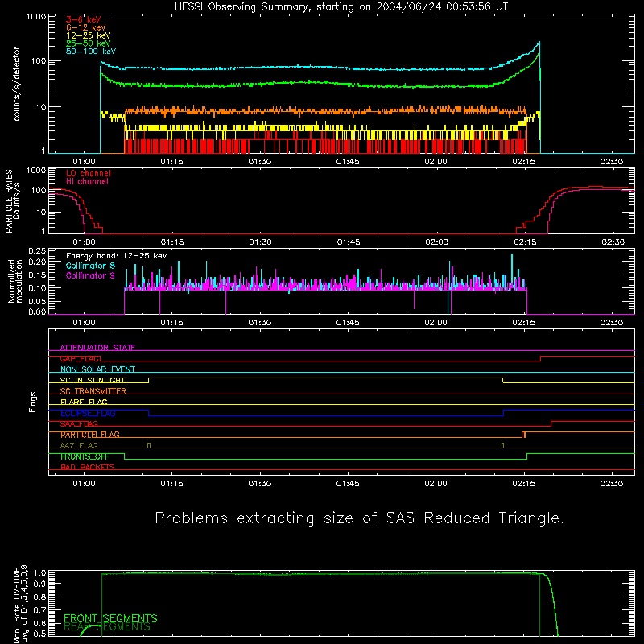Click the 0.25 value on the modulation axis
The height and width of the screenshot is (644, 644).
[37, 251]
